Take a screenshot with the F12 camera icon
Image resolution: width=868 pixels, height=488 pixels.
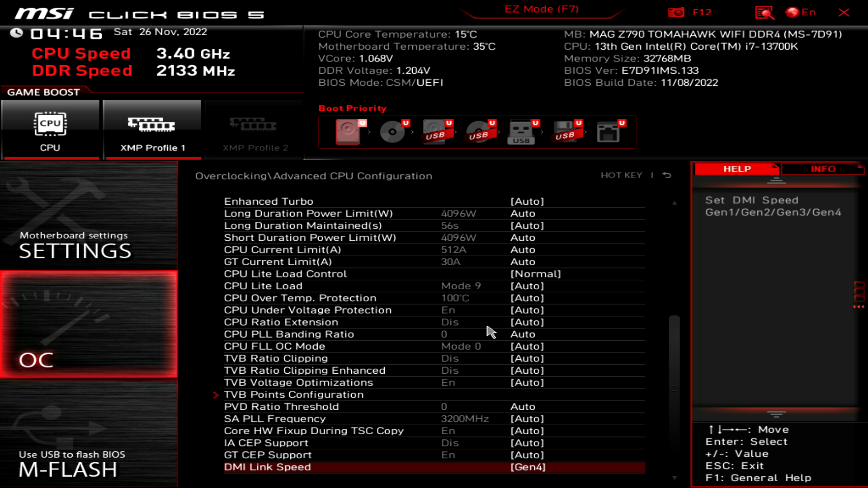click(676, 13)
